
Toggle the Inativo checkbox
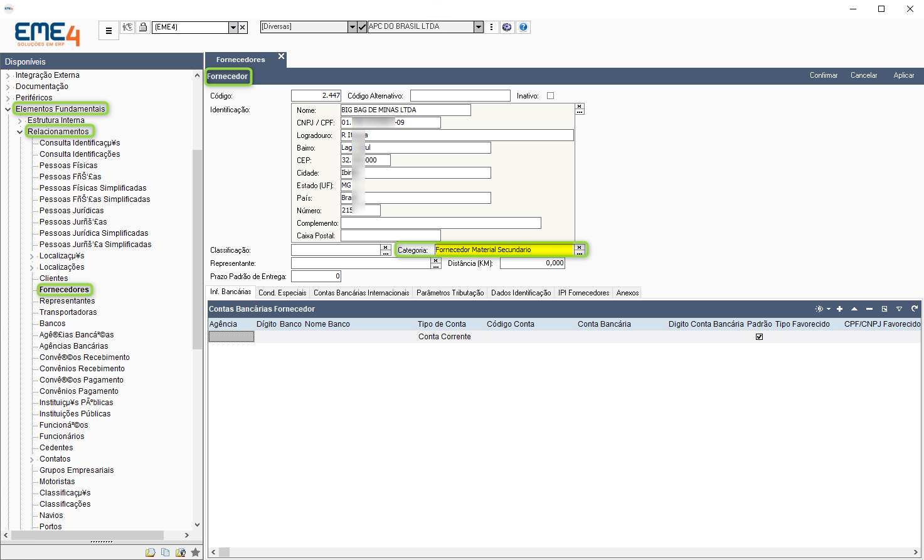[x=551, y=96]
